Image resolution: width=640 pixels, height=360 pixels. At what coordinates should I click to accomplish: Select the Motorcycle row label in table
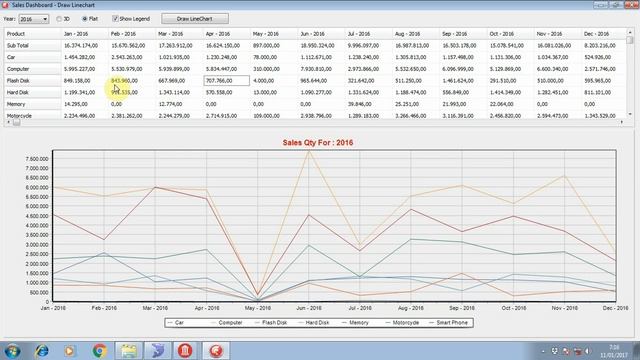click(x=33, y=116)
